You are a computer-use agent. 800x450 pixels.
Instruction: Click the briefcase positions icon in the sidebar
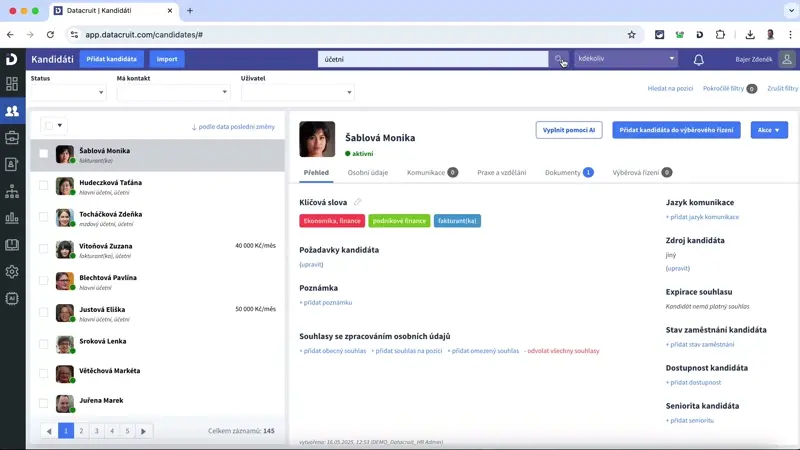[12, 137]
